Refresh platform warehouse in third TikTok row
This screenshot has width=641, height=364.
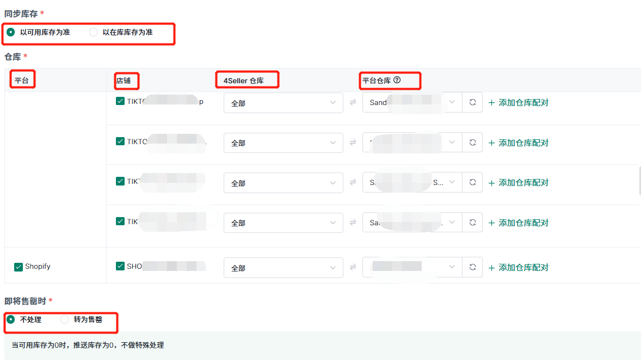[472, 183]
